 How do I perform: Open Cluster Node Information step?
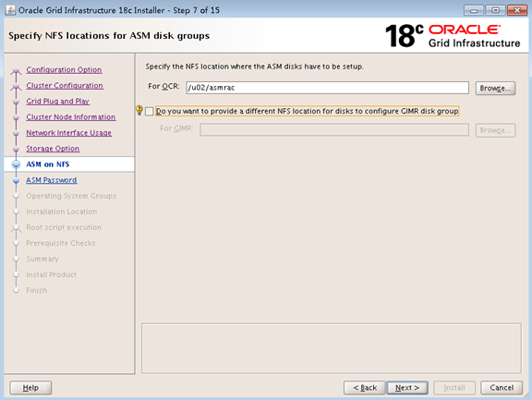(x=71, y=117)
